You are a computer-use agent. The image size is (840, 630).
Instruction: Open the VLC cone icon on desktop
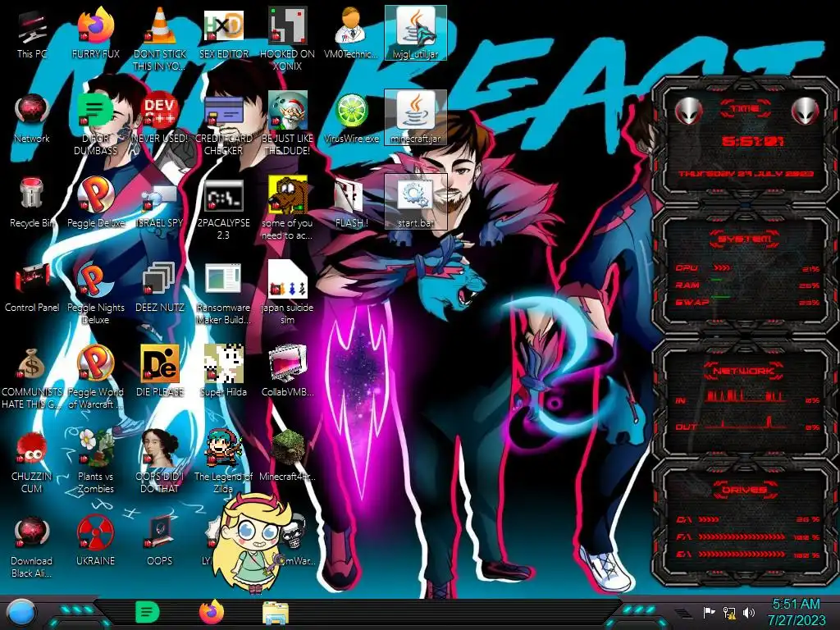pos(159,39)
